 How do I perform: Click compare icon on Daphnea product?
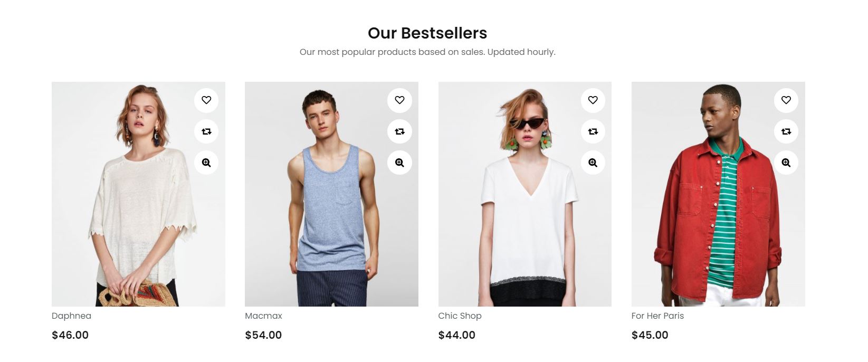(206, 131)
